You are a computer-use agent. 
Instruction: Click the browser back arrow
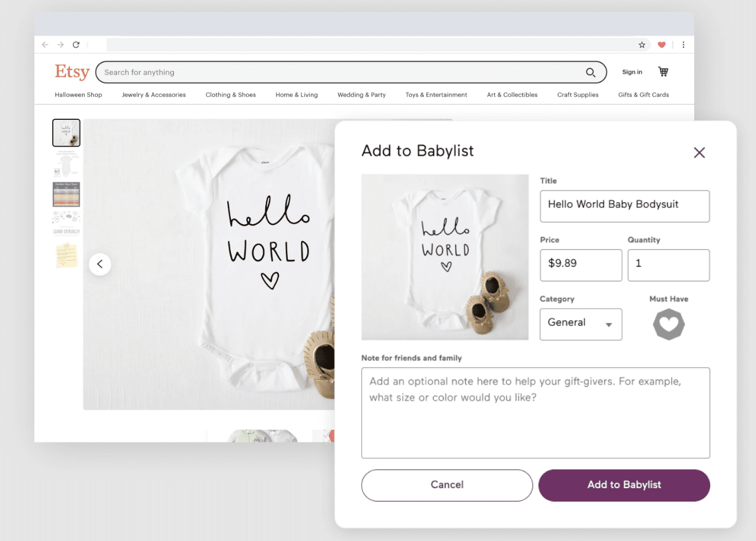[x=45, y=44]
